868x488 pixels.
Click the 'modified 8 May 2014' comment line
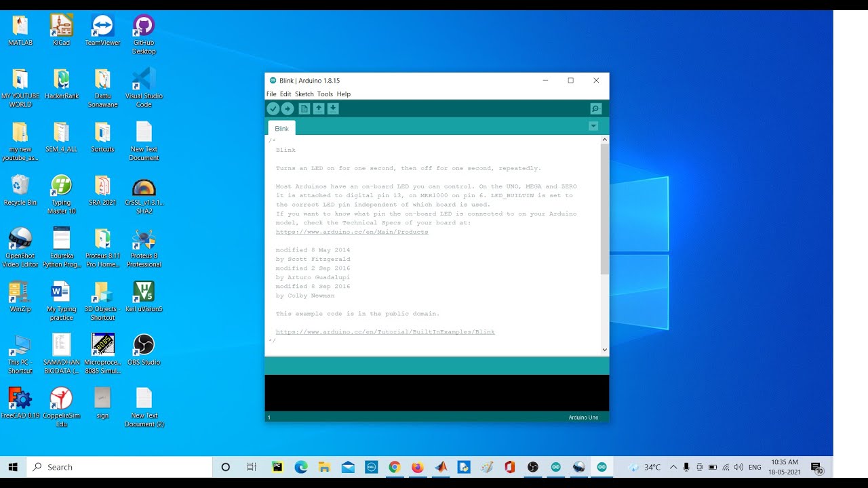313,250
